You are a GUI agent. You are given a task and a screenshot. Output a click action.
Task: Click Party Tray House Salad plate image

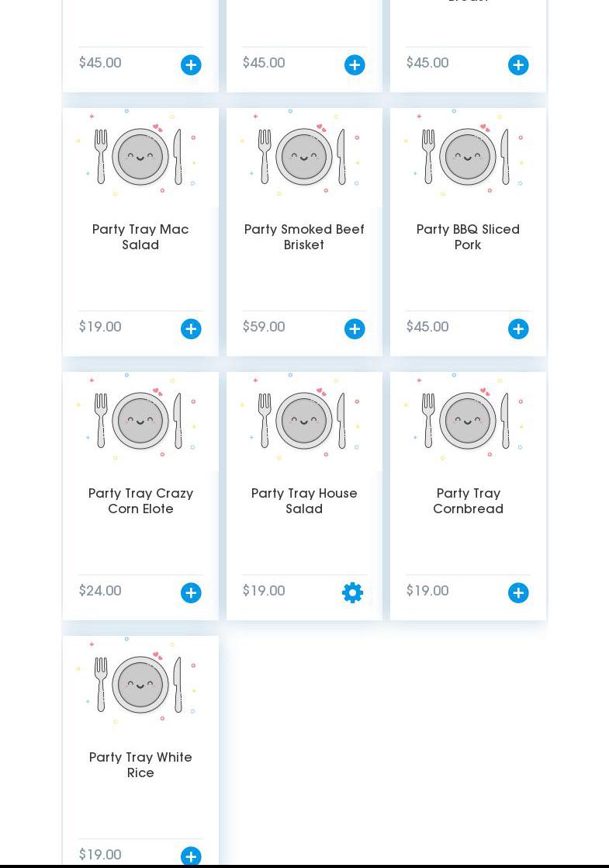pos(304,420)
